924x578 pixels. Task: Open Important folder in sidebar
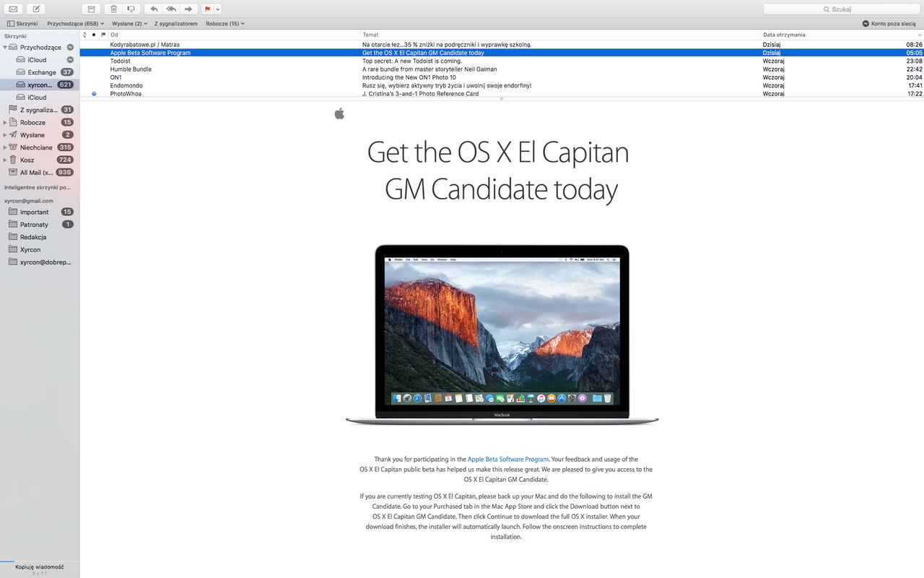(40, 212)
